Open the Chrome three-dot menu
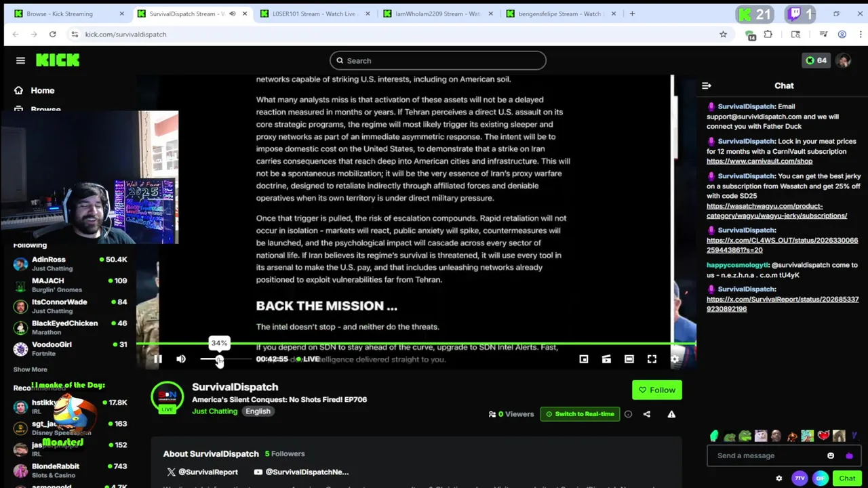This screenshot has width=868, height=488. click(861, 34)
